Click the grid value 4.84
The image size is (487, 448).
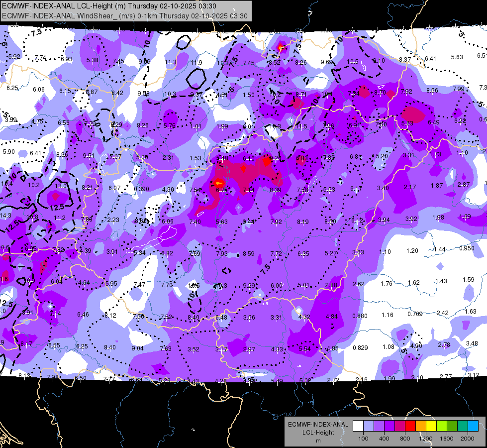pos(331,317)
